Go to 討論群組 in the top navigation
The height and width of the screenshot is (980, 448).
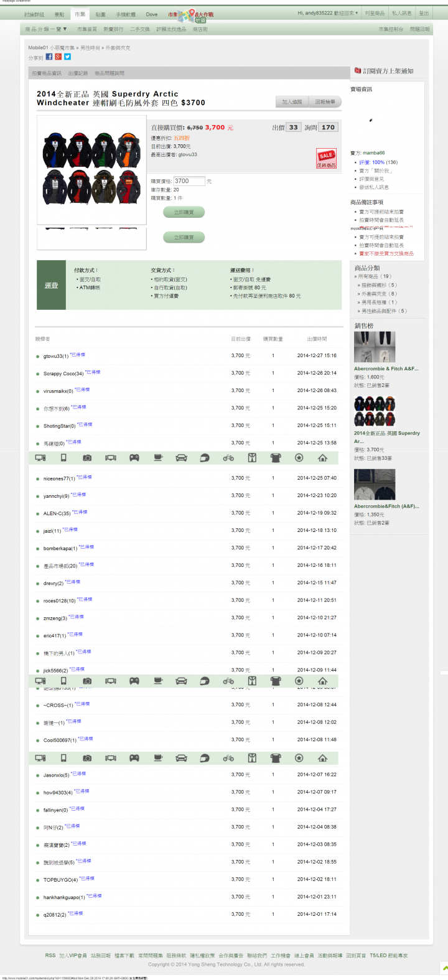tap(34, 14)
